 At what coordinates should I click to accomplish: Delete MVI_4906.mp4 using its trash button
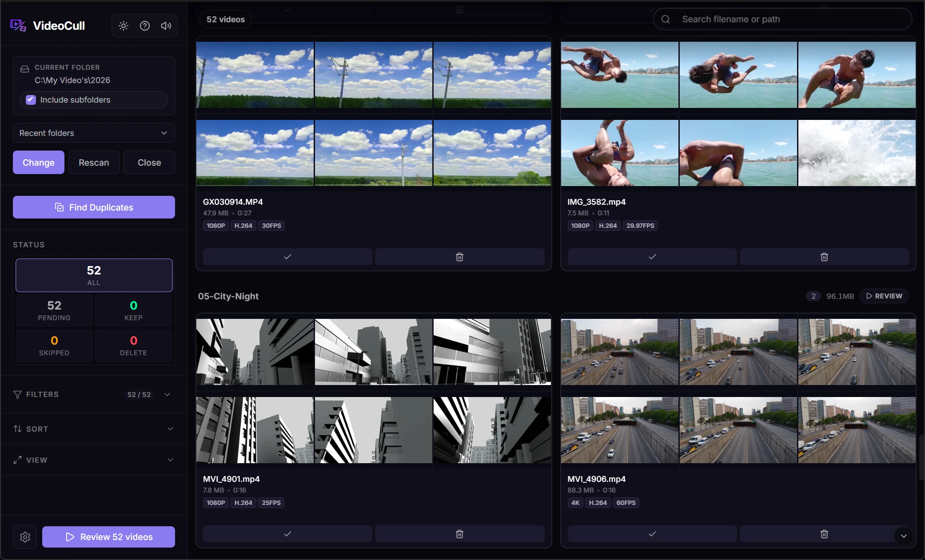[824, 534]
